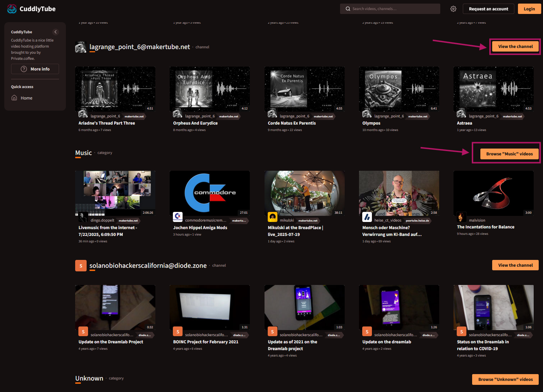The height and width of the screenshot is (392, 543).
Task: Click the mikulski channel avatar icon
Action: click(273, 217)
